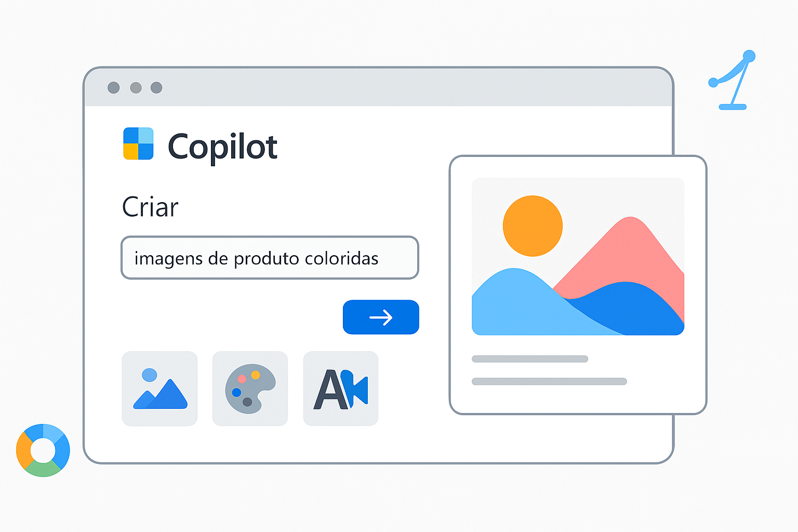Click the shorter gray caption line
Viewport: 798px width, 532px height.
530,359
